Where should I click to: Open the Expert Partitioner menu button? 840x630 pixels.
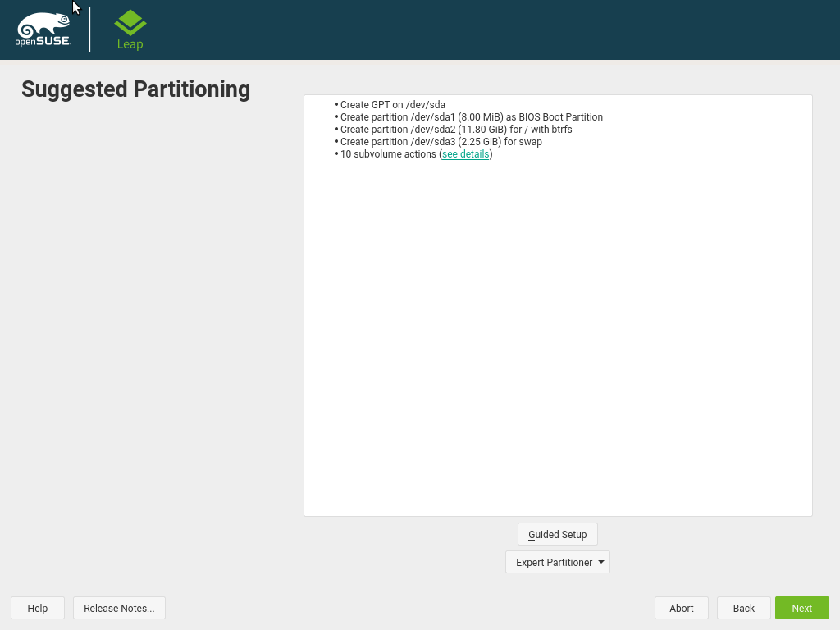(553, 562)
